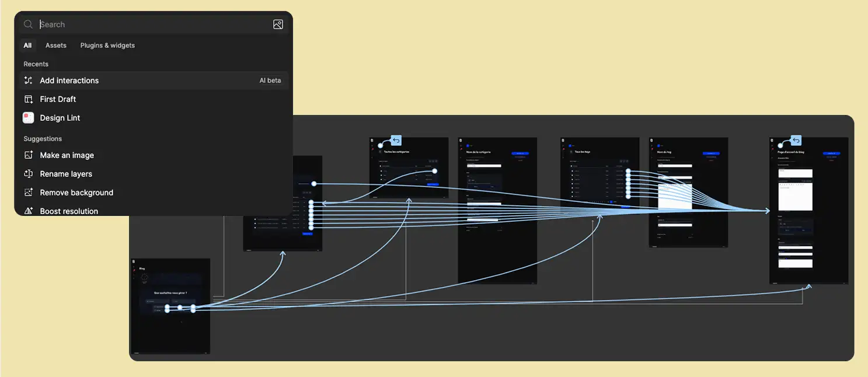Click the First Draft layout icon
The image size is (868, 377).
coord(28,99)
